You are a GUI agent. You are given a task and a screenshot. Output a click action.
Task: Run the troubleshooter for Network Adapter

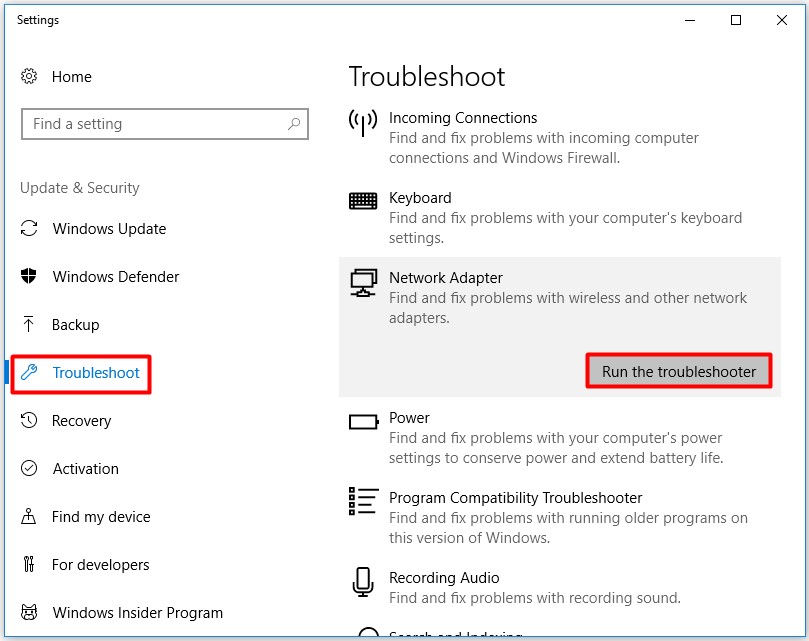coord(678,371)
